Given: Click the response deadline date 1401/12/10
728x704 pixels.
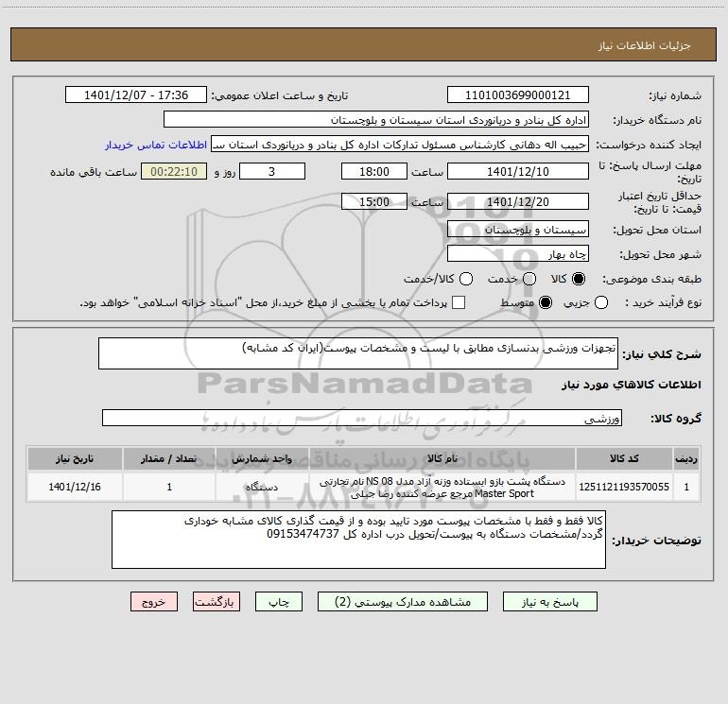Looking at the screenshot, I should tap(518, 171).
